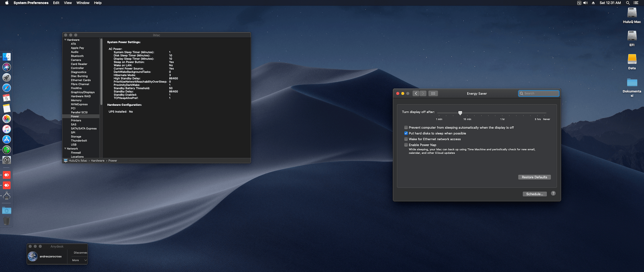Select Memory in the Hardware list
This screenshot has height=272, width=644.
click(x=76, y=100)
